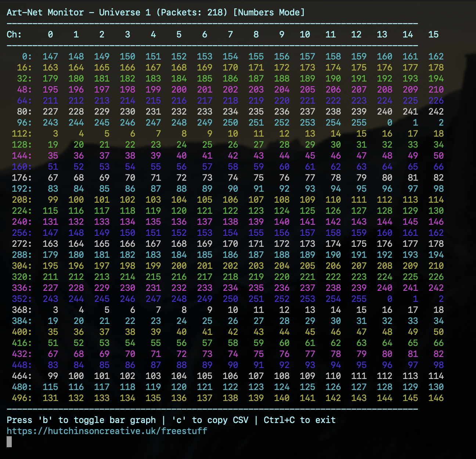
Task: Click the [Numbers Mode] indicator
Action: tap(269, 12)
